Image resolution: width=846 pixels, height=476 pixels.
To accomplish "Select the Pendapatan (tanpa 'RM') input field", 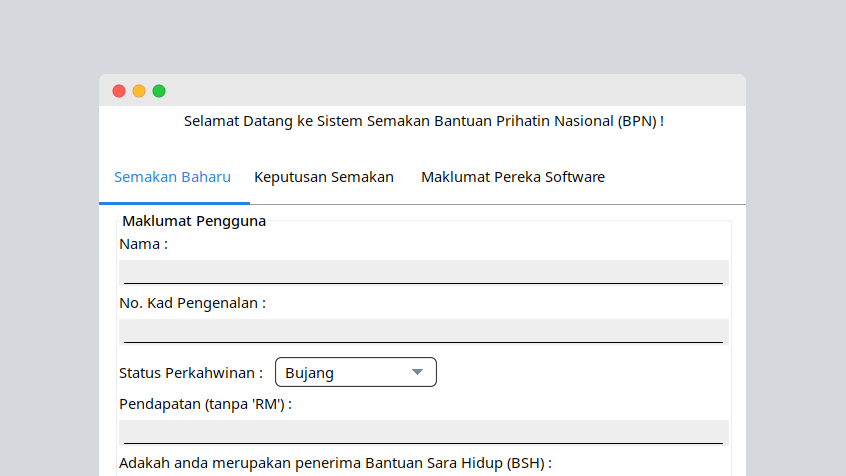I will [x=423, y=432].
